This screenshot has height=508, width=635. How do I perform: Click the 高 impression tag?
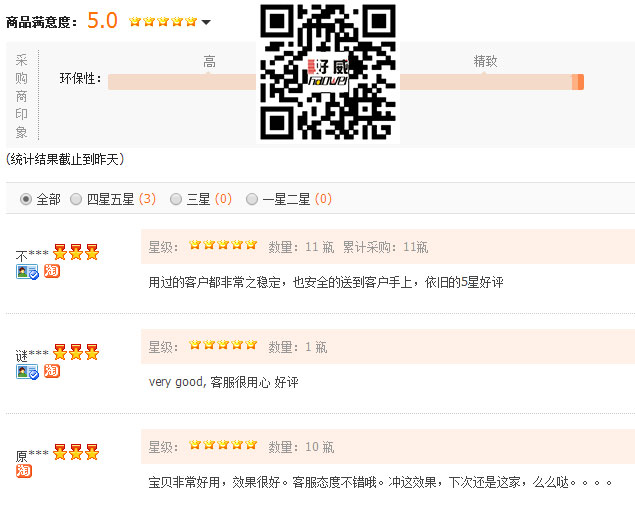point(209,62)
